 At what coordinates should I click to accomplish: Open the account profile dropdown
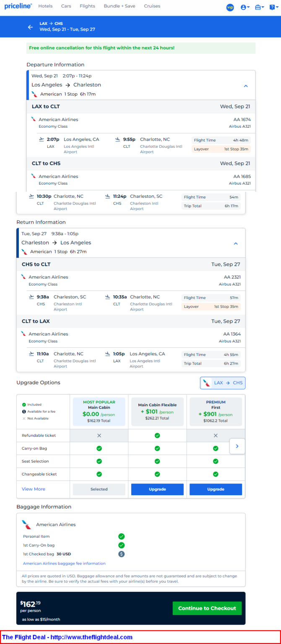pos(245,7)
